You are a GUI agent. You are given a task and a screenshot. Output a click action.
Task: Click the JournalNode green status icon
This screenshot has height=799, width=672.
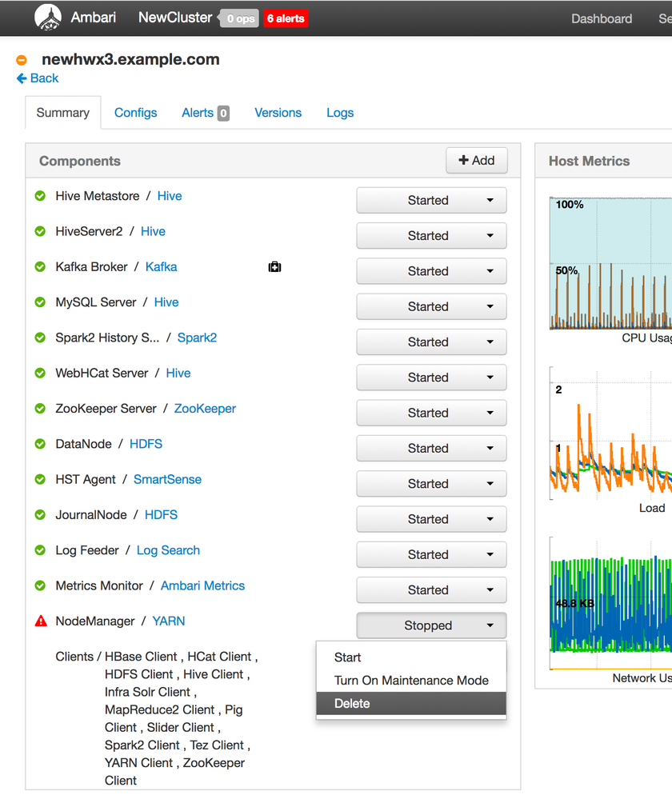(40, 514)
